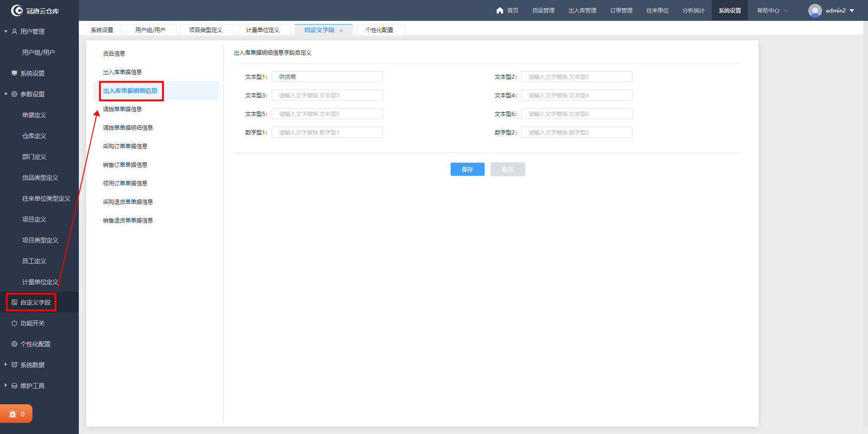This screenshot has height=434, width=868.
Task: Click the 保存 button
Action: point(467,169)
